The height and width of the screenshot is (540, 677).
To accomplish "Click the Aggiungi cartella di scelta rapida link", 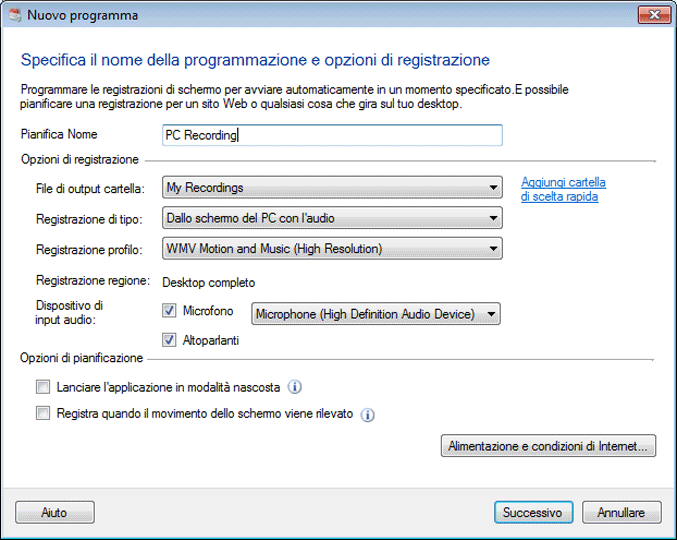I will tap(563, 189).
